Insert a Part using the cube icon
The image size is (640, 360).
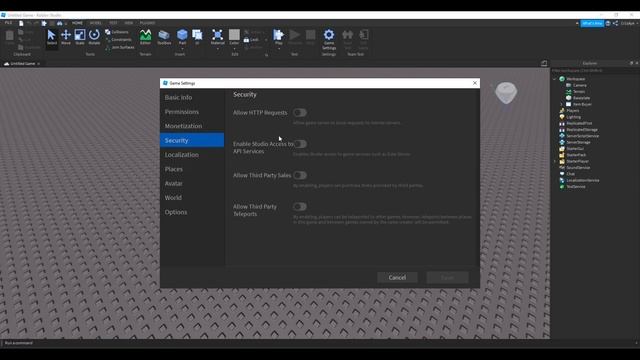pyautogui.click(x=182, y=35)
